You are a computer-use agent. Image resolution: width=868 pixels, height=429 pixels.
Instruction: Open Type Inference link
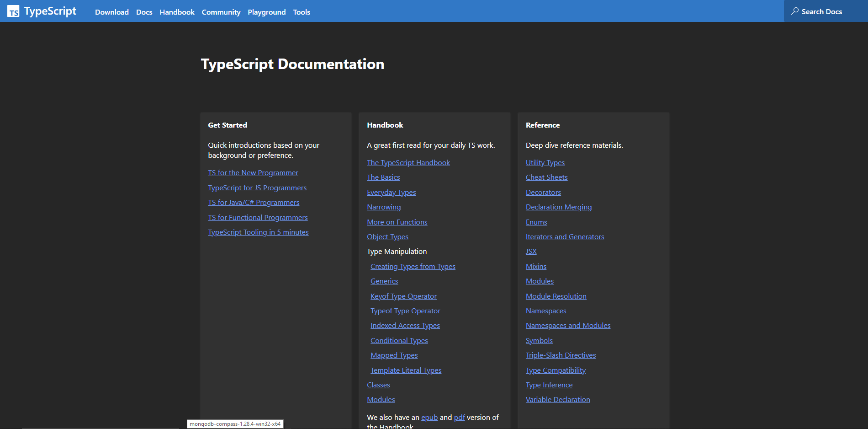549,385
